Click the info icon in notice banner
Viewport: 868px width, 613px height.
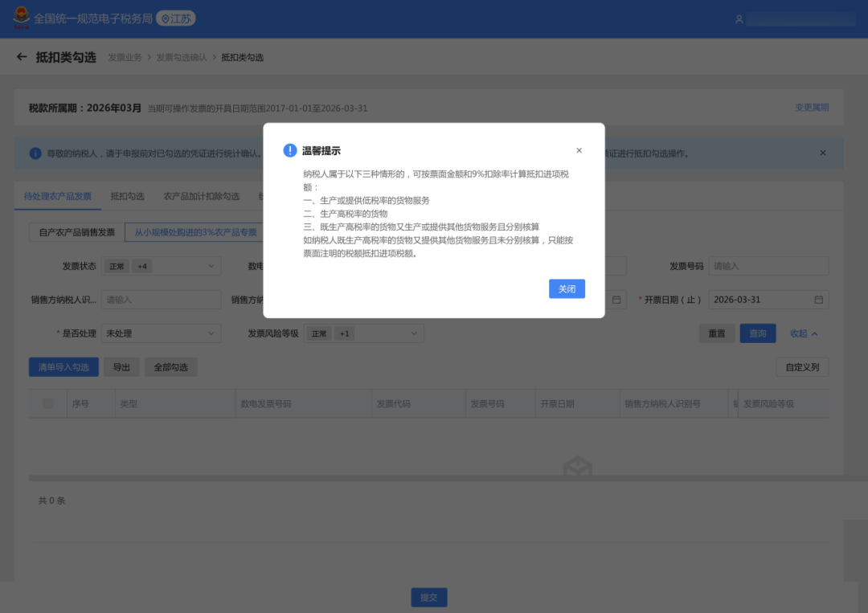click(35, 153)
